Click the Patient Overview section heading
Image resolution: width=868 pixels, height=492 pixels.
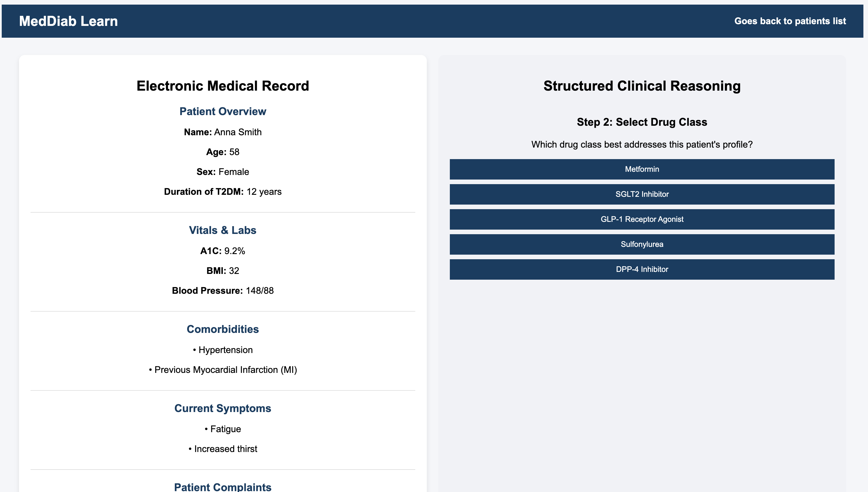tap(223, 111)
